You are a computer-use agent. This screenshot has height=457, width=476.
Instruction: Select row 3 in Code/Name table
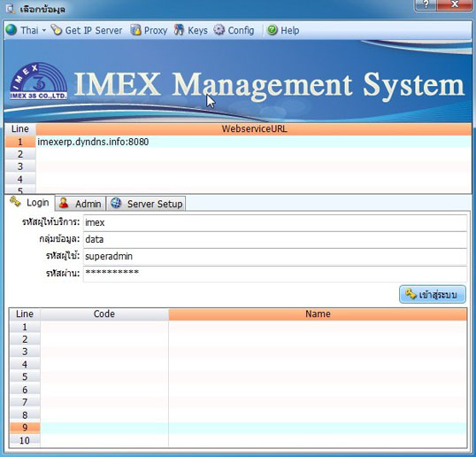tap(238, 352)
